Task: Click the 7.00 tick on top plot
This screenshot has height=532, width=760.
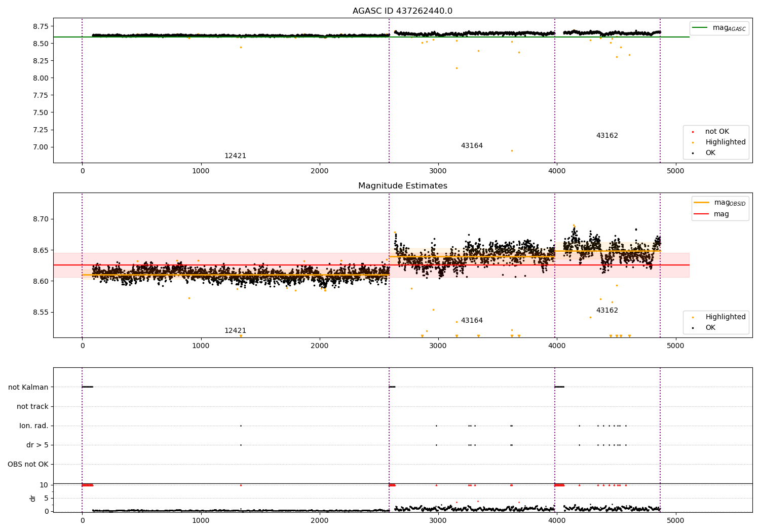Action: pyautogui.click(x=40, y=147)
